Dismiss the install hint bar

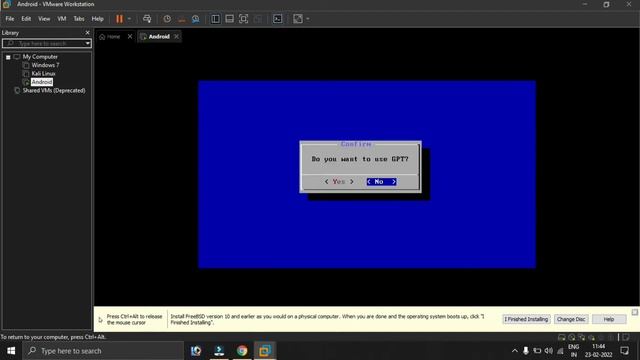click(635, 312)
